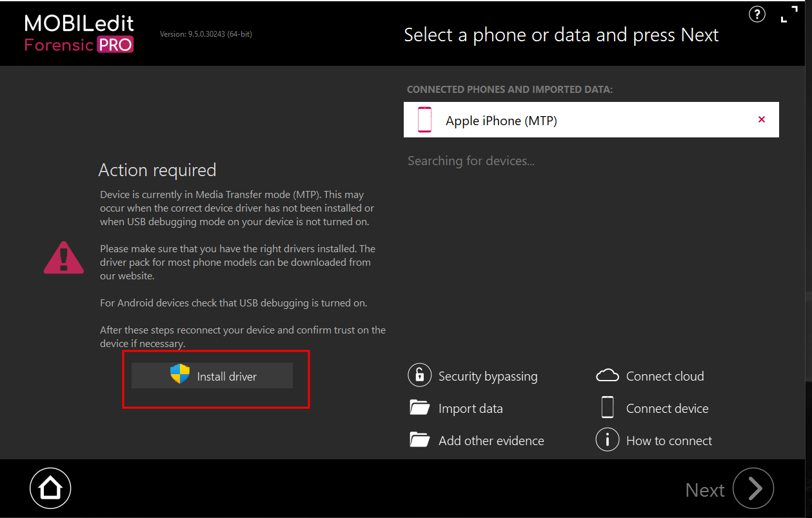The width and height of the screenshot is (812, 518).
Task: Click the Next arrow circle icon
Action: click(x=753, y=488)
